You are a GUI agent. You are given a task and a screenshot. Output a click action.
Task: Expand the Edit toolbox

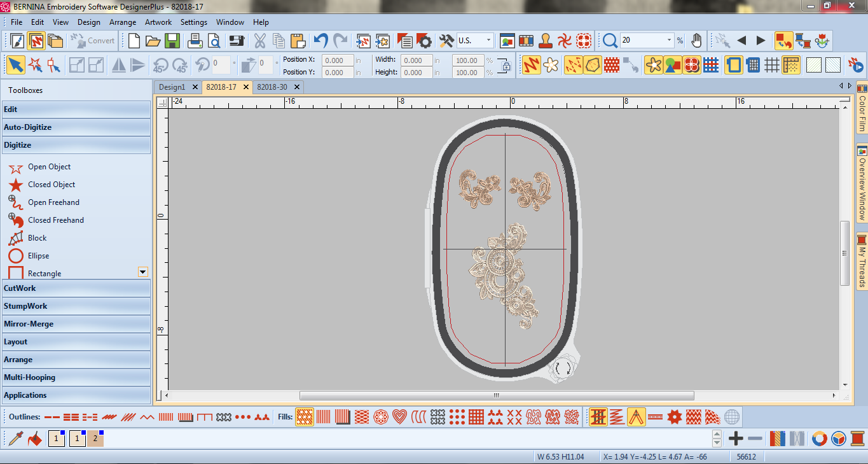click(76, 109)
